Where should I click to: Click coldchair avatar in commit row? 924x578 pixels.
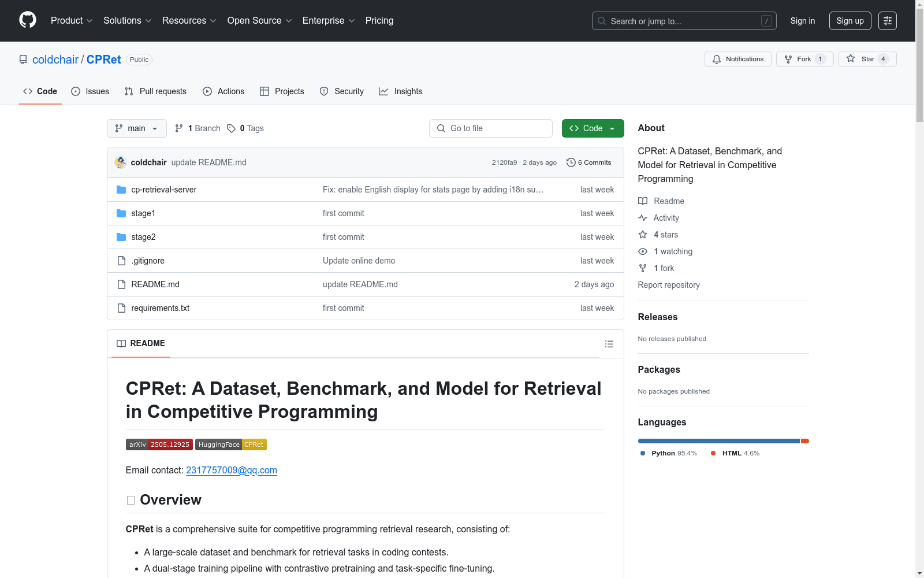(x=121, y=162)
